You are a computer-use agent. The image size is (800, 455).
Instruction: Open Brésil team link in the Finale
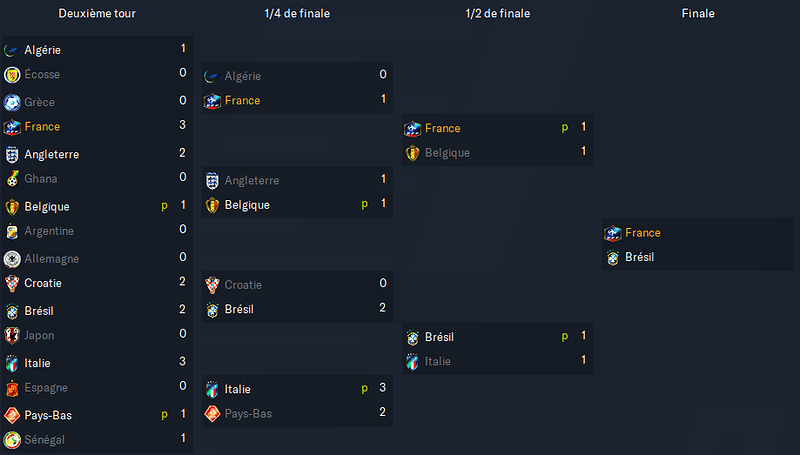(639, 257)
